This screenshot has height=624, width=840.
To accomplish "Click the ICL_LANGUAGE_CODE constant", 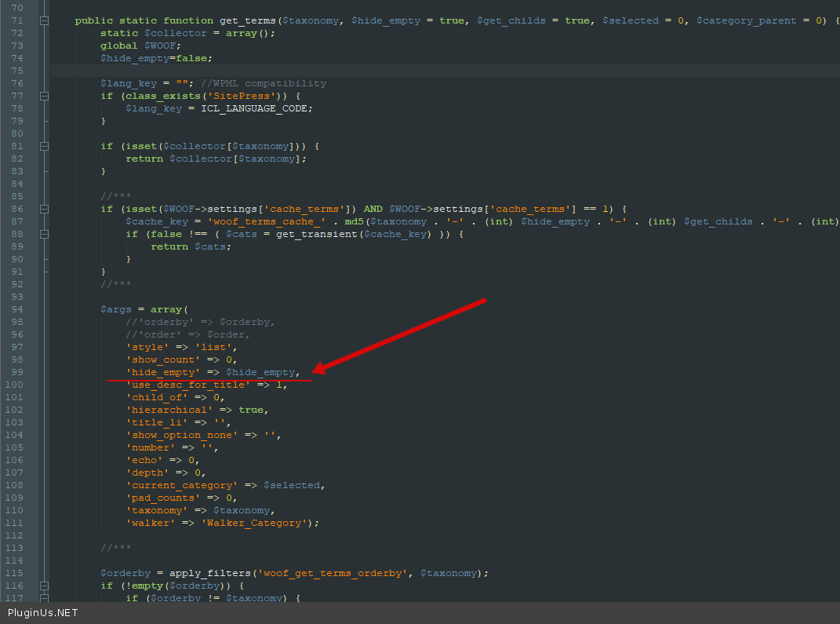I will click(256, 108).
